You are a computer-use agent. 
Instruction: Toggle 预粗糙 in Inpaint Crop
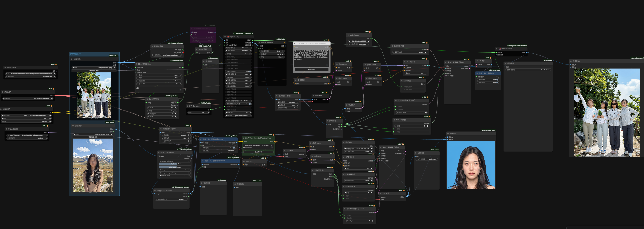(238, 54)
